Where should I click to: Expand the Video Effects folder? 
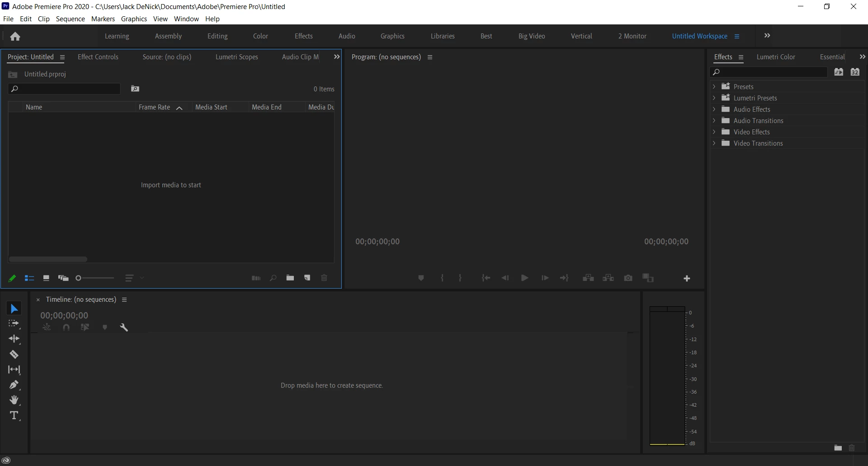tap(714, 132)
